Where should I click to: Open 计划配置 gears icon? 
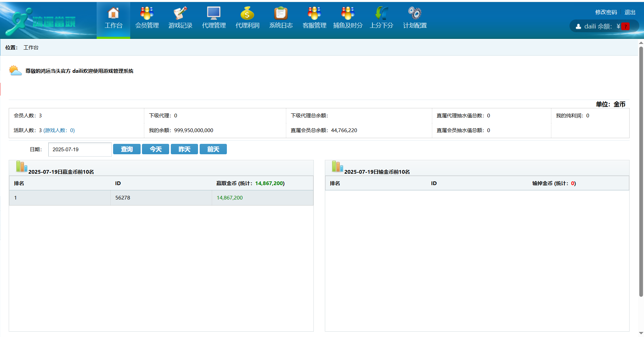click(x=415, y=14)
